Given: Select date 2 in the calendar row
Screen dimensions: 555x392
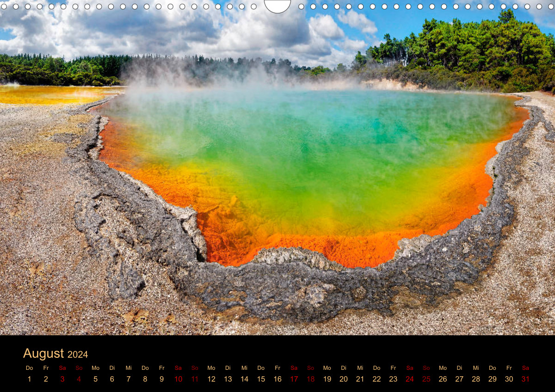Looking at the screenshot, I should pyautogui.click(x=46, y=379).
